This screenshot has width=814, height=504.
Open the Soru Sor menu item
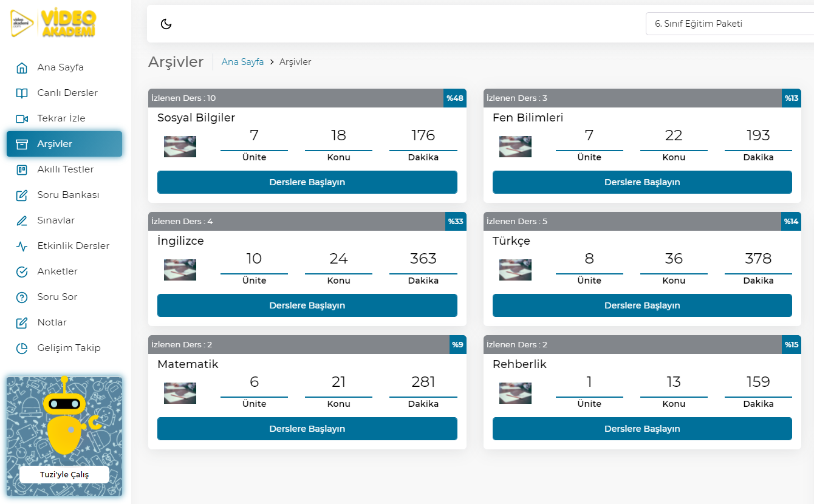[57, 297]
